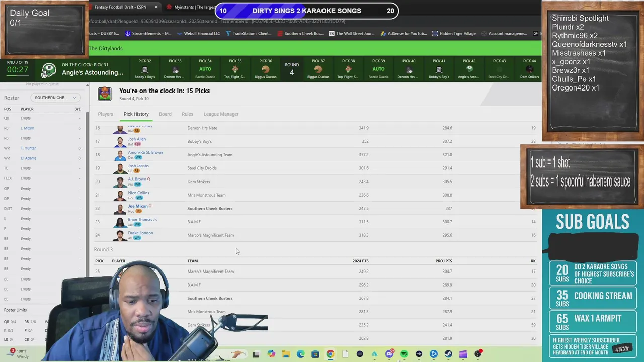Click the Roster Limits label
The width and height of the screenshot is (644, 362).
pyautogui.click(x=15, y=310)
